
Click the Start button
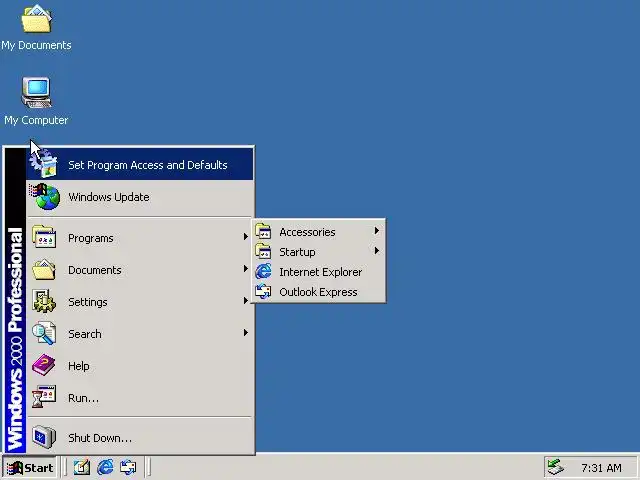[30, 467]
